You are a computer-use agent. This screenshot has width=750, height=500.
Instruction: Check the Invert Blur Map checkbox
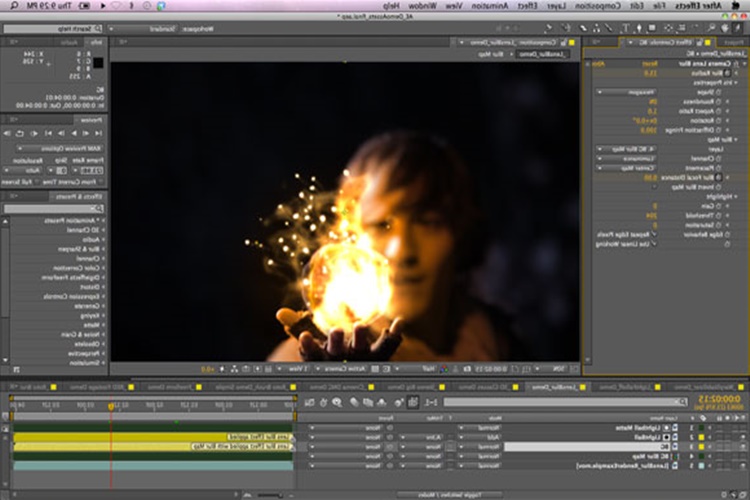654,187
